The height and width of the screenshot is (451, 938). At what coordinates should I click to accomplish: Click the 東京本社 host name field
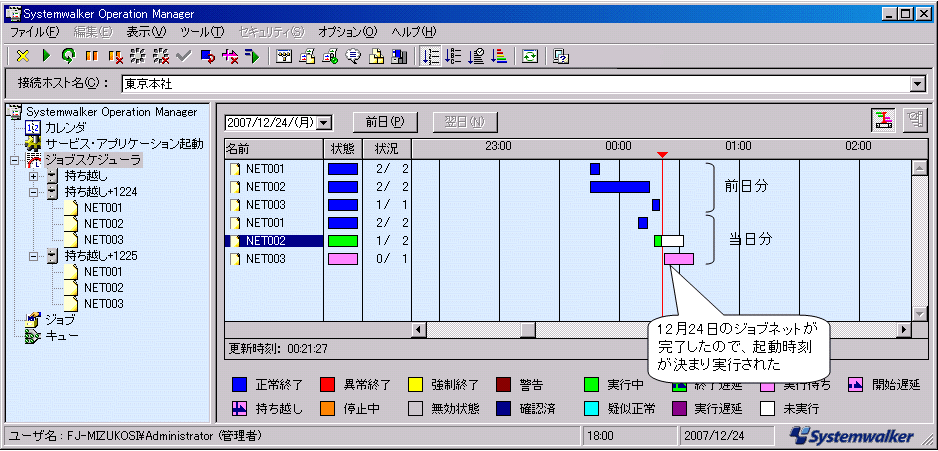516,84
